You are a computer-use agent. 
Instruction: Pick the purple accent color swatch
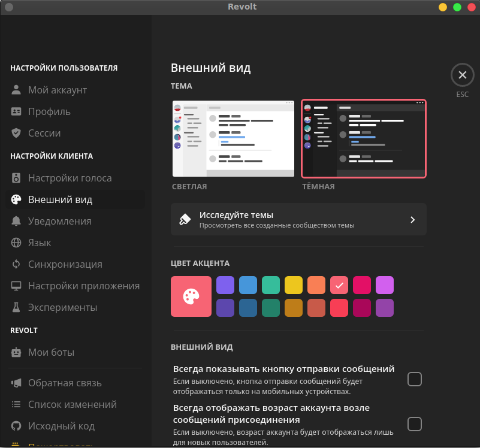coord(225,285)
